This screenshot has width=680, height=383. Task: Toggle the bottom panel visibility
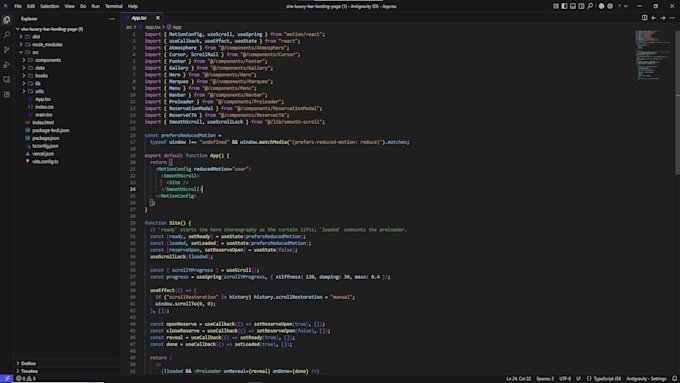[x=573, y=6]
